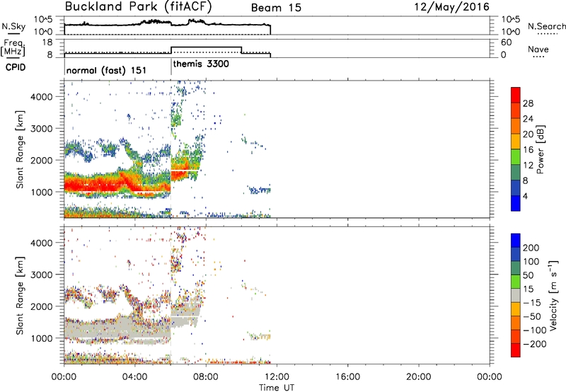Click the blue top of Velocity colorbar
Viewport: 566px width, 392px height.
click(516, 241)
